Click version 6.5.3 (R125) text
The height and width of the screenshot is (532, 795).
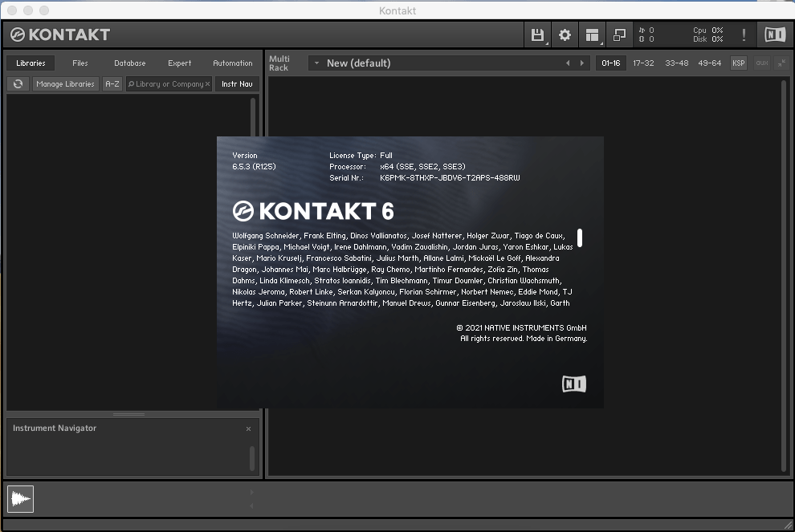[x=254, y=167]
